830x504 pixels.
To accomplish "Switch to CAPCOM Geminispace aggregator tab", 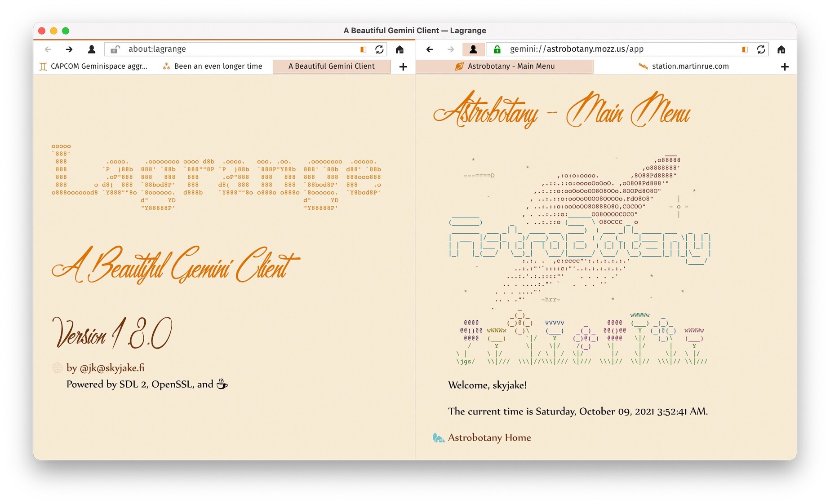I will pyautogui.click(x=93, y=66).
